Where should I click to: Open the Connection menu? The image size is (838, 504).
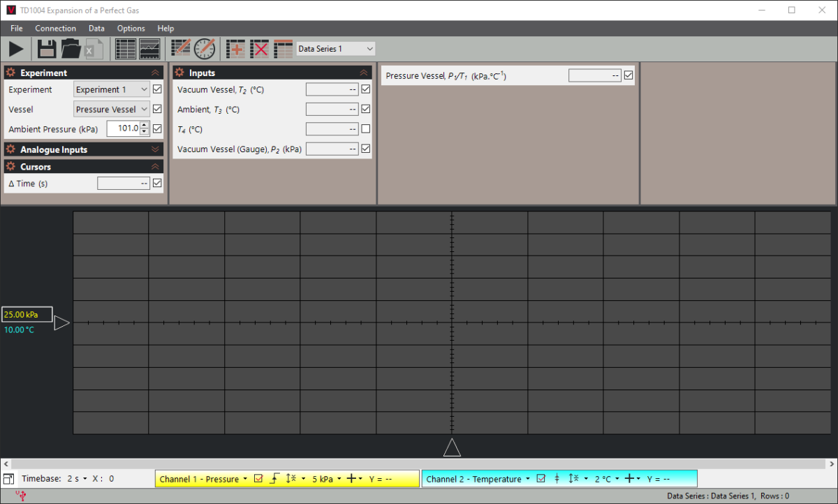(x=55, y=29)
